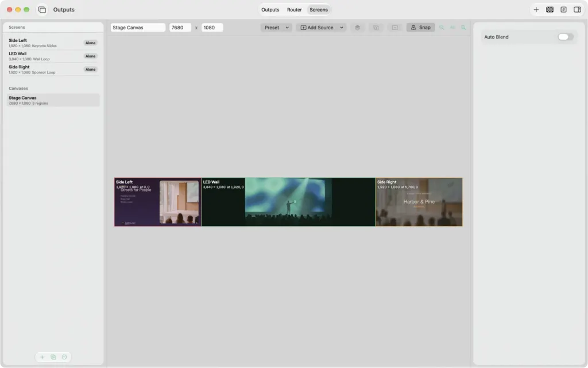
Task: Select the Side Left region on canvas
Action: point(158,202)
